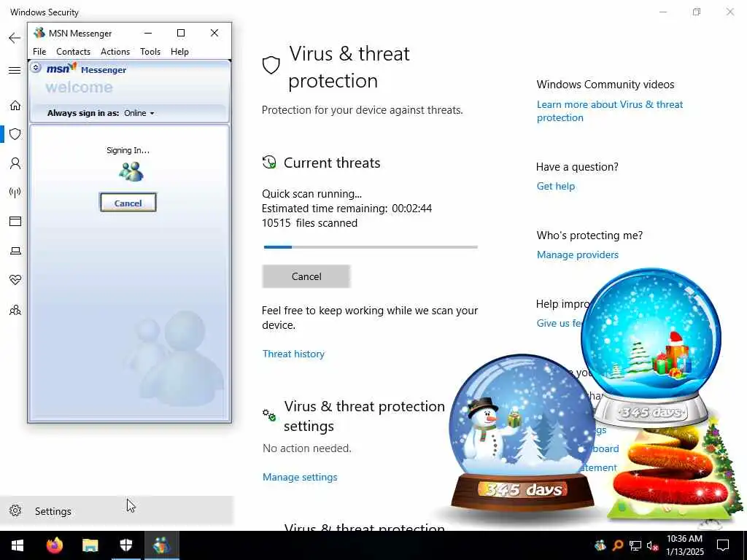Cancel the MSN Messenger sign-in
The height and width of the screenshot is (560, 747).
pos(128,203)
